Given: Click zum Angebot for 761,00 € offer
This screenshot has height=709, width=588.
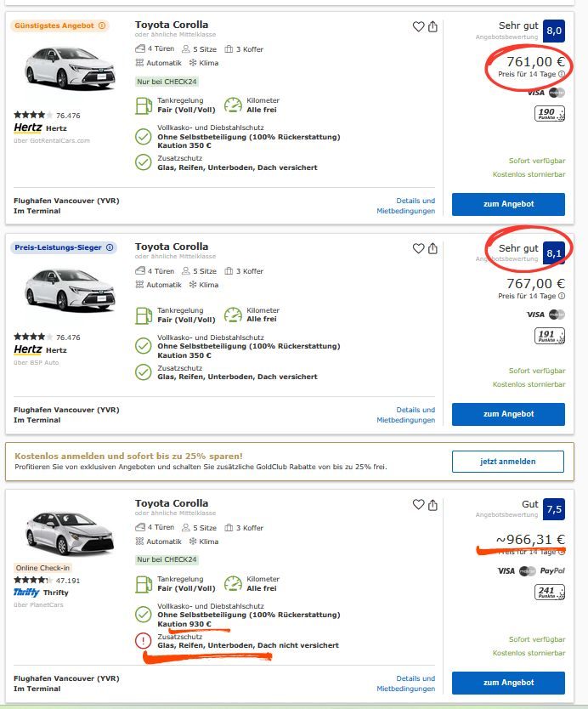Looking at the screenshot, I should [508, 205].
